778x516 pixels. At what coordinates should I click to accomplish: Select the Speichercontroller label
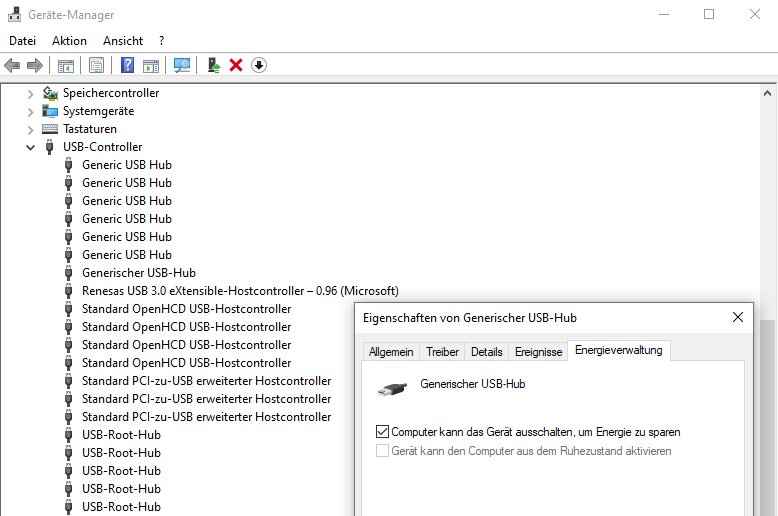pyautogui.click(x=111, y=93)
